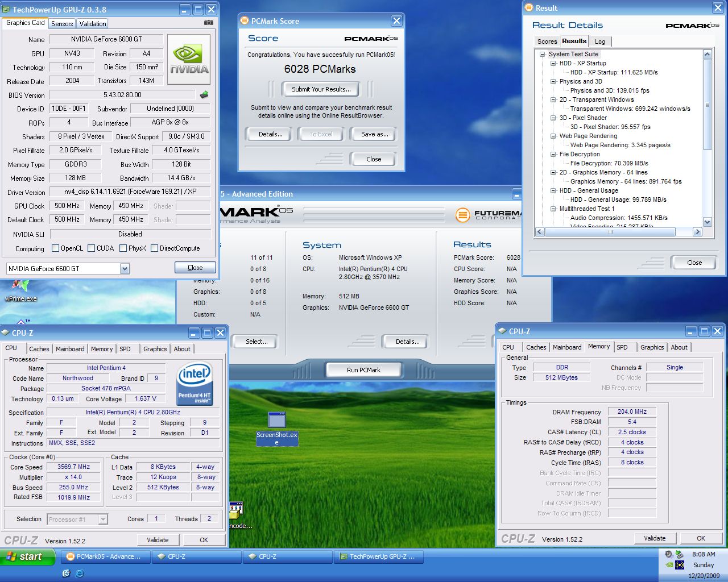Click the left CPU-Z window title icon

[x=6, y=333]
